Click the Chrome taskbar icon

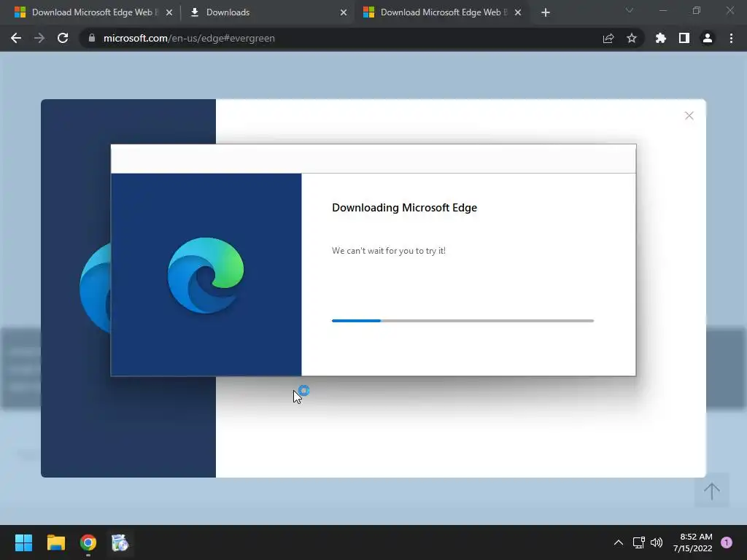88,542
